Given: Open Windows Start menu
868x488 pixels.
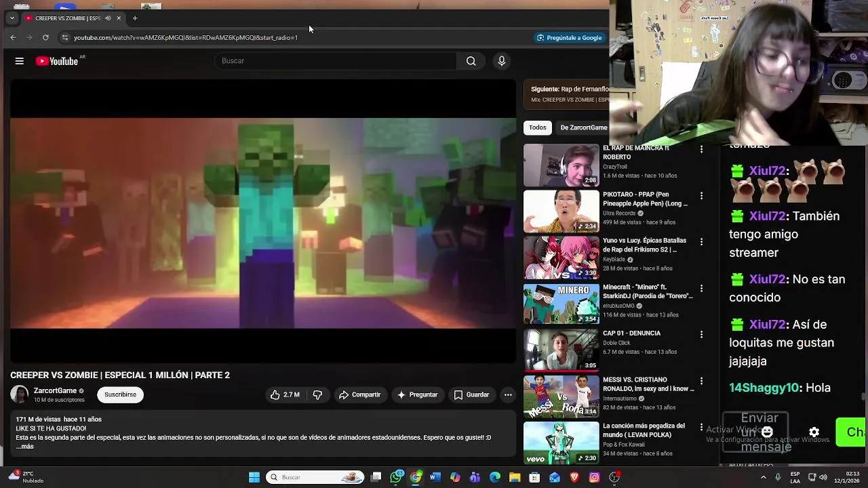Looking at the screenshot, I should [254, 477].
